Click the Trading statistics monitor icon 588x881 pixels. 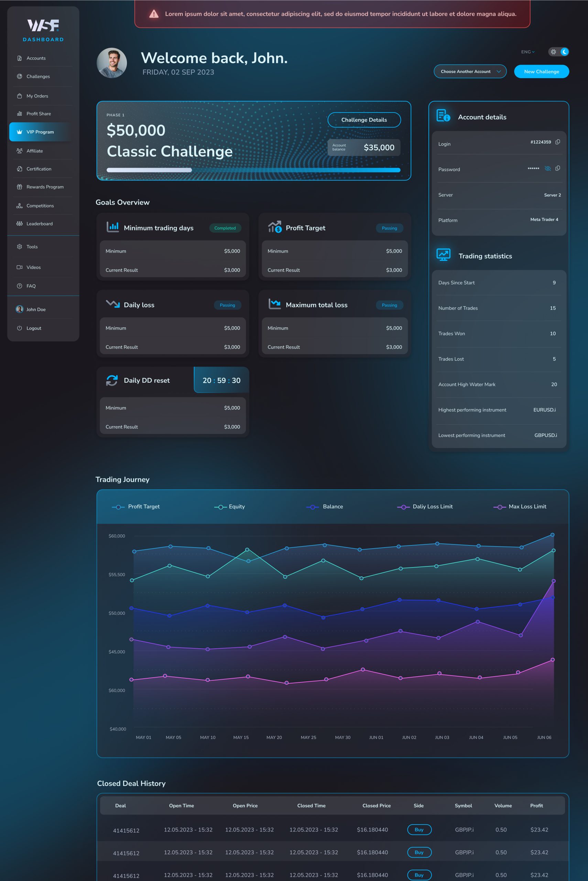tap(444, 255)
